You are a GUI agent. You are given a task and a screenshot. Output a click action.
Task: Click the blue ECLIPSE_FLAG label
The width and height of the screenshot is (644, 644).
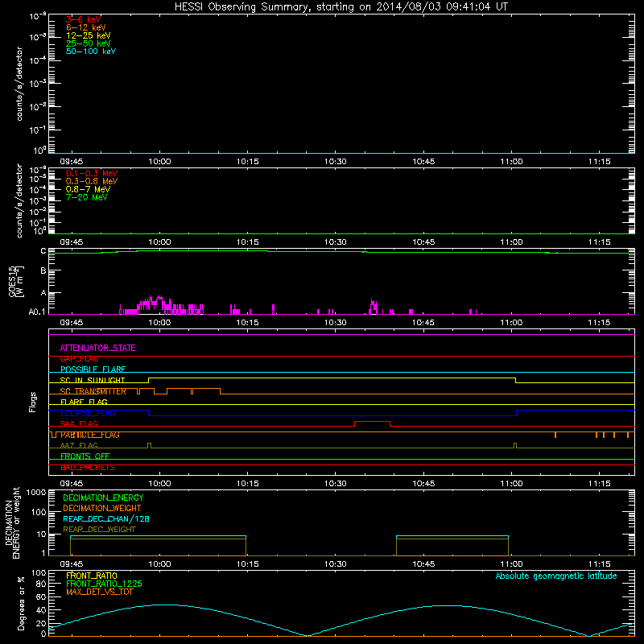click(88, 413)
